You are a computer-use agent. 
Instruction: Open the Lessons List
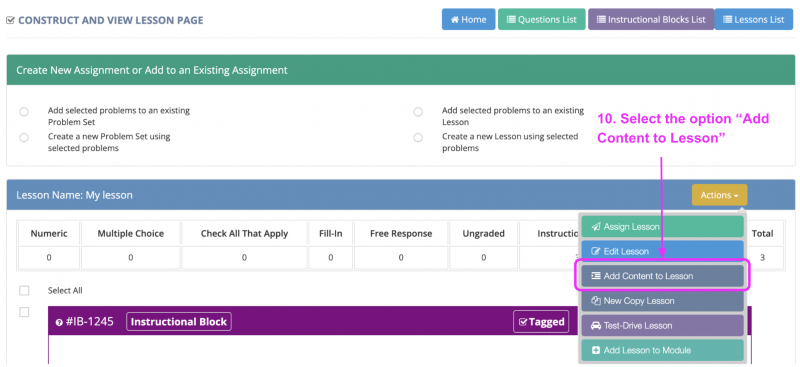(754, 19)
